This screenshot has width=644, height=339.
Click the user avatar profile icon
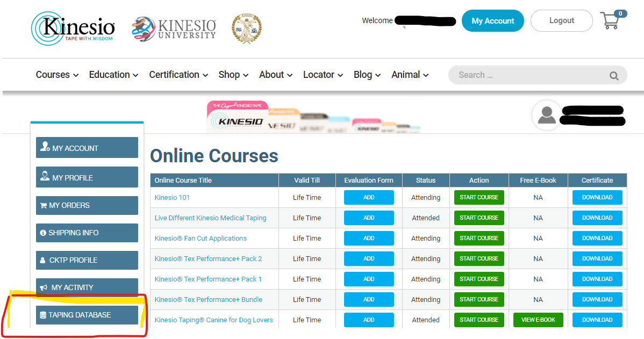coord(547,116)
